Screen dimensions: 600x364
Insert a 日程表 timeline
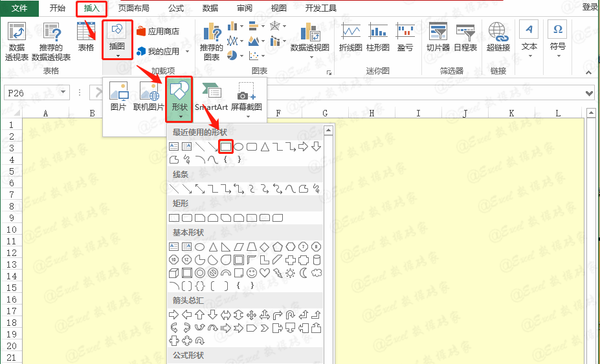click(465, 37)
